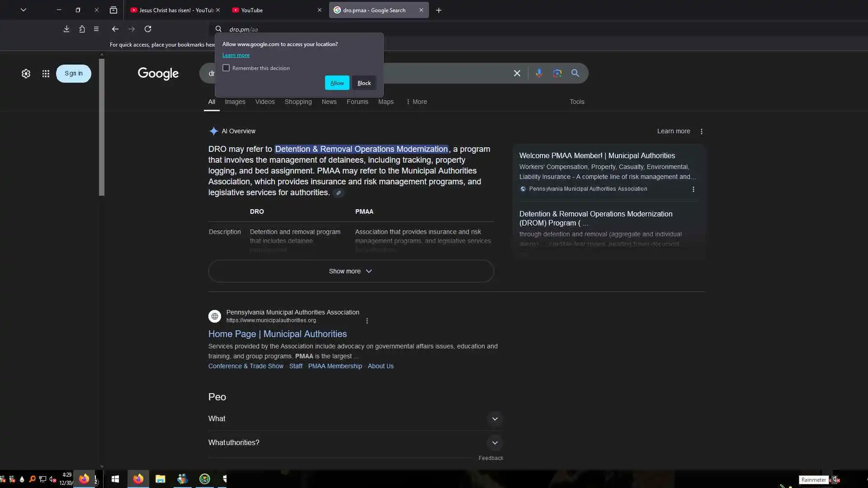Image resolution: width=868 pixels, height=488 pixels.
Task: Expand the first 'What' question
Action: pyautogui.click(x=495, y=419)
